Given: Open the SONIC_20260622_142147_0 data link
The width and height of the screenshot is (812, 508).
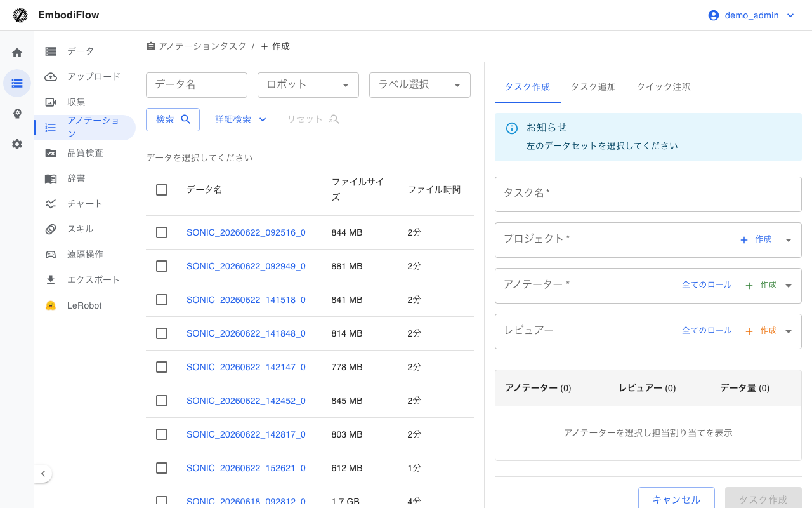Looking at the screenshot, I should (246, 367).
